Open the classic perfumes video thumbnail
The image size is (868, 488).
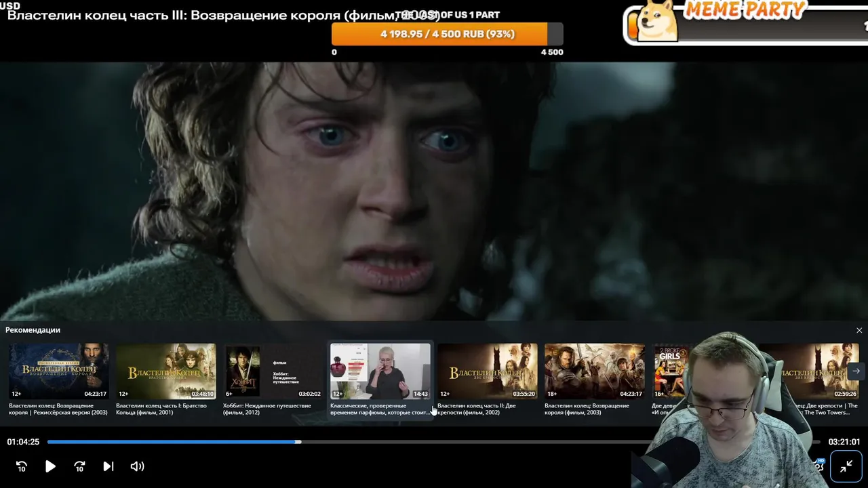pos(380,371)
